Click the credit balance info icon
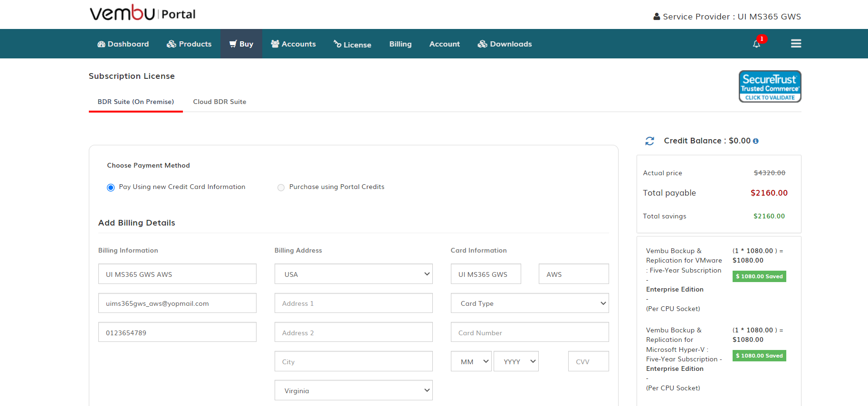Image resolution: width=868 pixels, height=406 pixels. [755, 141]
